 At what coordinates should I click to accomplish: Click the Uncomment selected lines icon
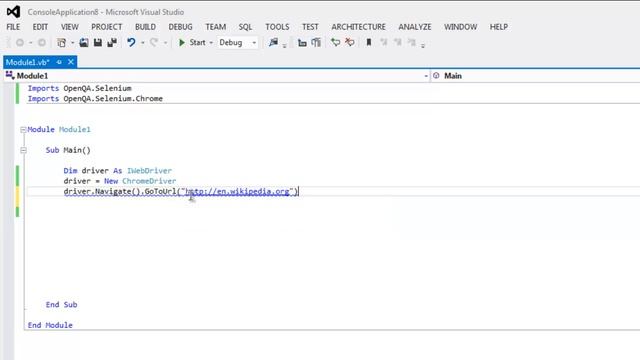tap(350, 42)
